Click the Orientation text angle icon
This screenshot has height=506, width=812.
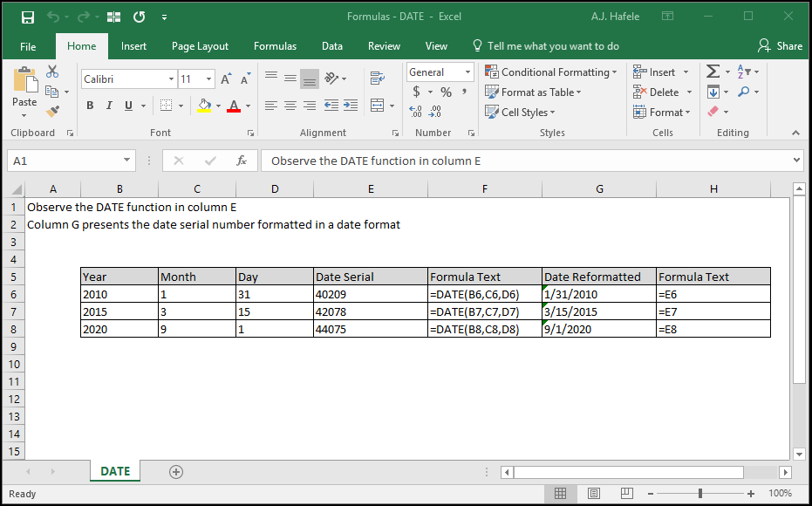331,79
